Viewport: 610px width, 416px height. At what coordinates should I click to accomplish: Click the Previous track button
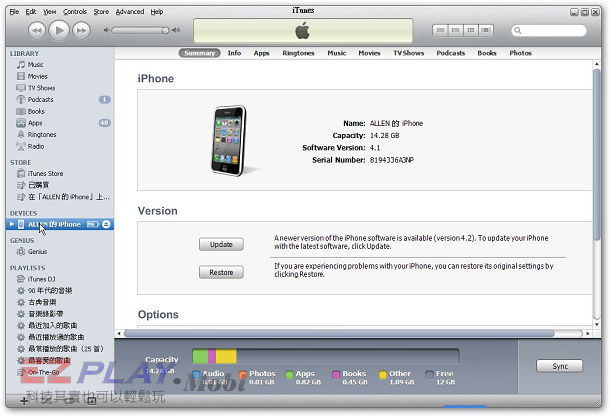pos(37,30)
